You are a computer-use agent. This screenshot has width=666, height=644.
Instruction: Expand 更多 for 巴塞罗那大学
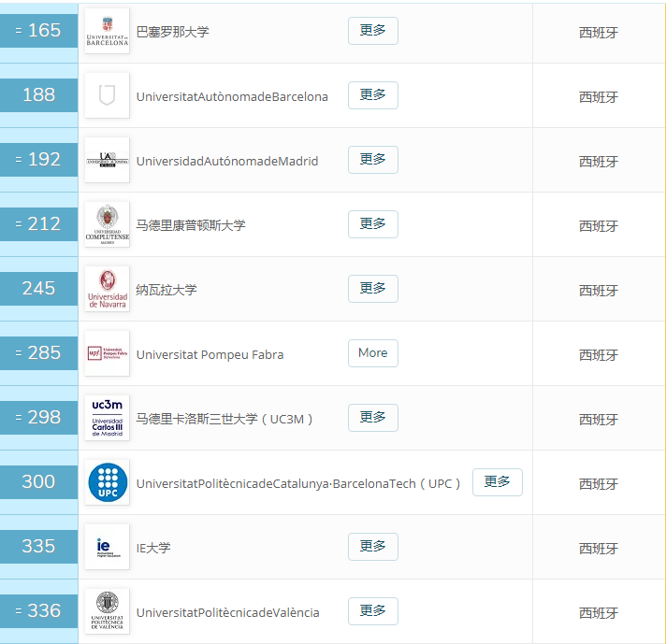[x=372, y=31]
